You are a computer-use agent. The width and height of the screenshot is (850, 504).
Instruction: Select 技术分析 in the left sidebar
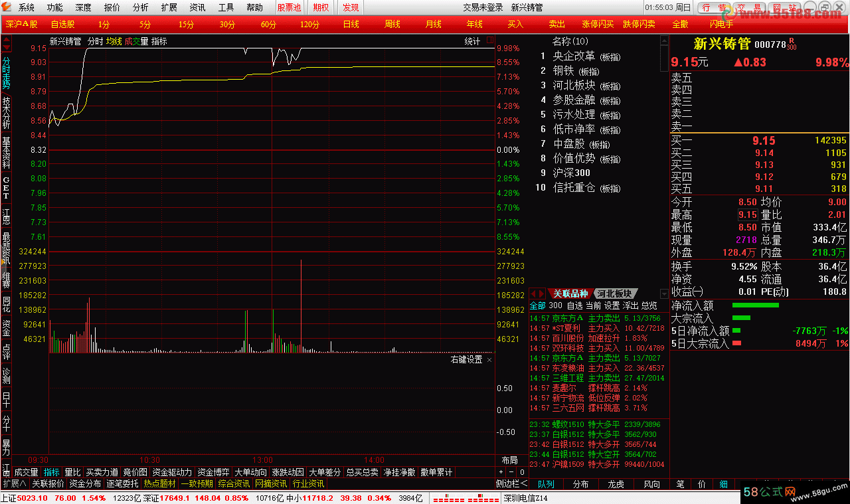(x=6, y=114)
